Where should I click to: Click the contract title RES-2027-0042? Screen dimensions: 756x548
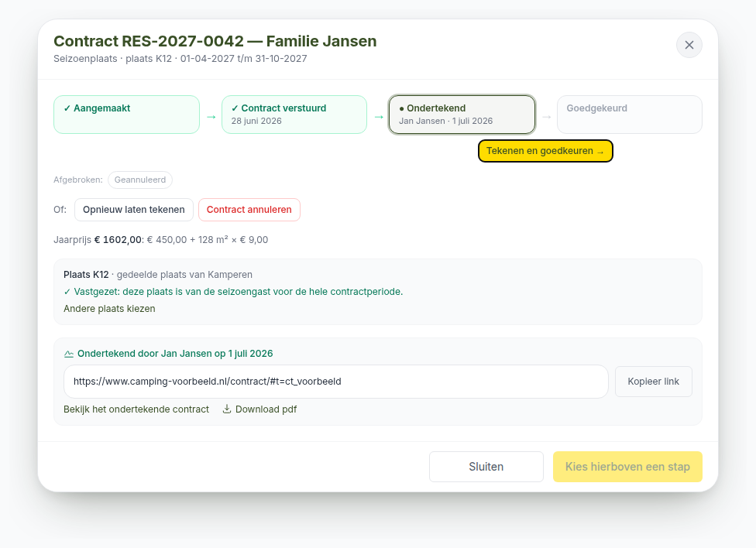215,41
